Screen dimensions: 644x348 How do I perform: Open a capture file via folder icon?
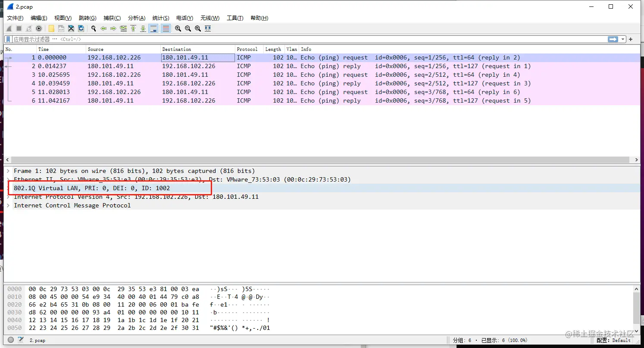[51, 28]
